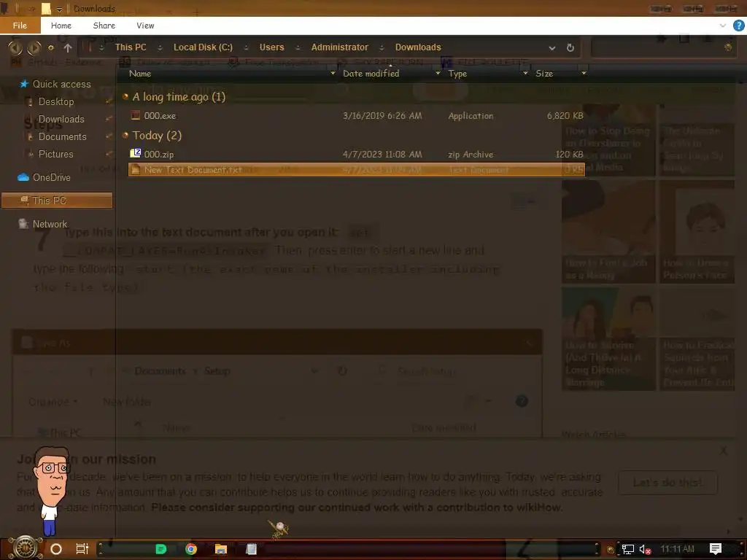The height and width of the screenshot is (560, 747).
Task: Collapse the 'Today (2)' group
Action: click(125, 135)
